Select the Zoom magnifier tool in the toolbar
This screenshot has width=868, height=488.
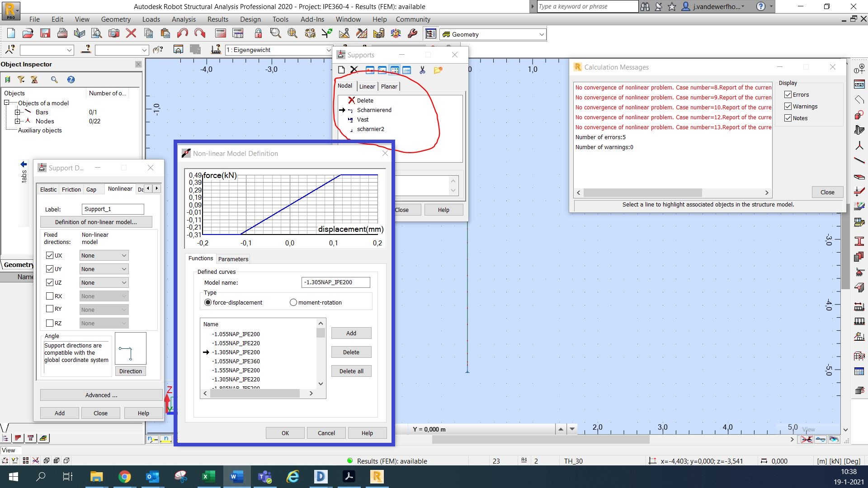[275, 33]
